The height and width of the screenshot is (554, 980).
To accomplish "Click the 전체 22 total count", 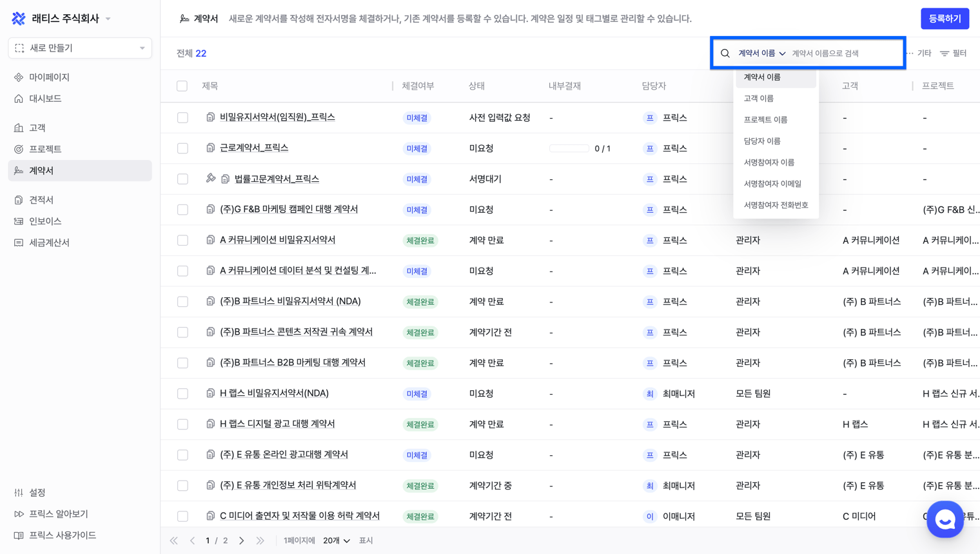I will click(x=191, y=54).
